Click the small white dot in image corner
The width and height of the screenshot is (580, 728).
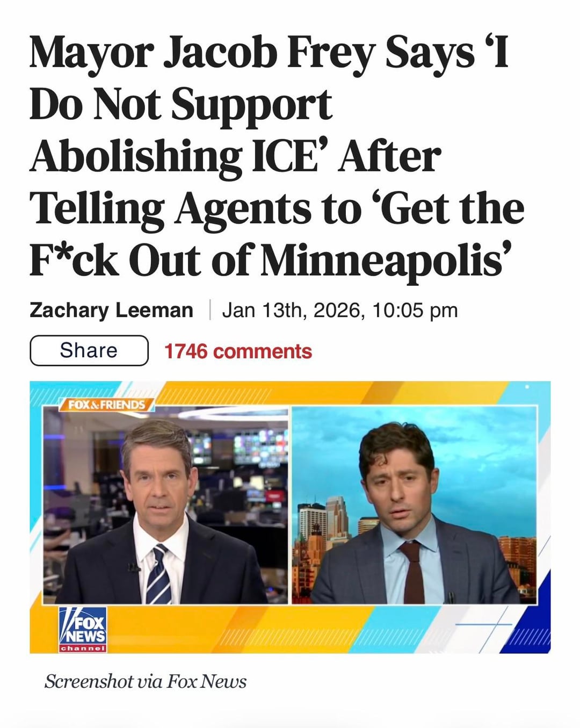527,386
